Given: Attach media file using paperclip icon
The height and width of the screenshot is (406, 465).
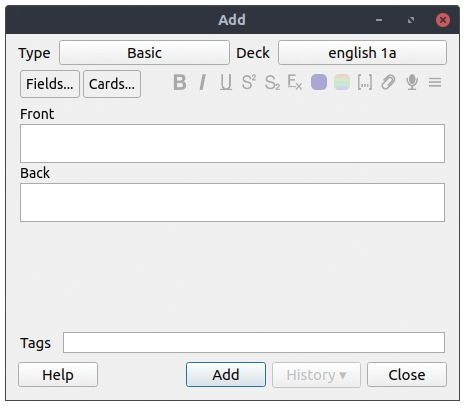Looking at the screenshot, I should 388,82.
